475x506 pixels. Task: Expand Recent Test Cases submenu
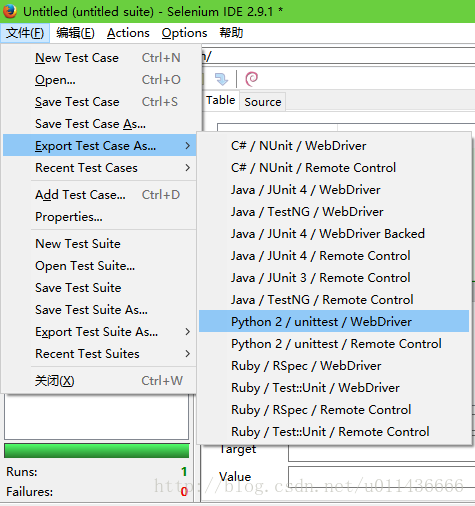click(99, 168)
